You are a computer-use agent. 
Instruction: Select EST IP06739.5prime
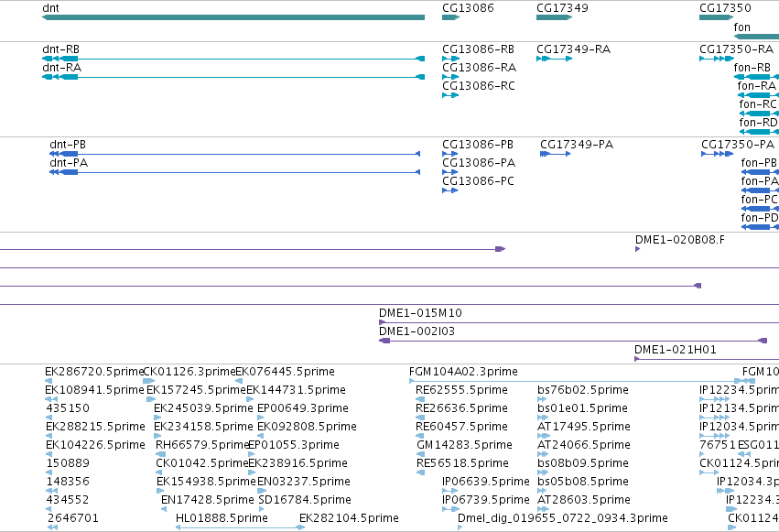pyautogui.click(x=450, y=510)
